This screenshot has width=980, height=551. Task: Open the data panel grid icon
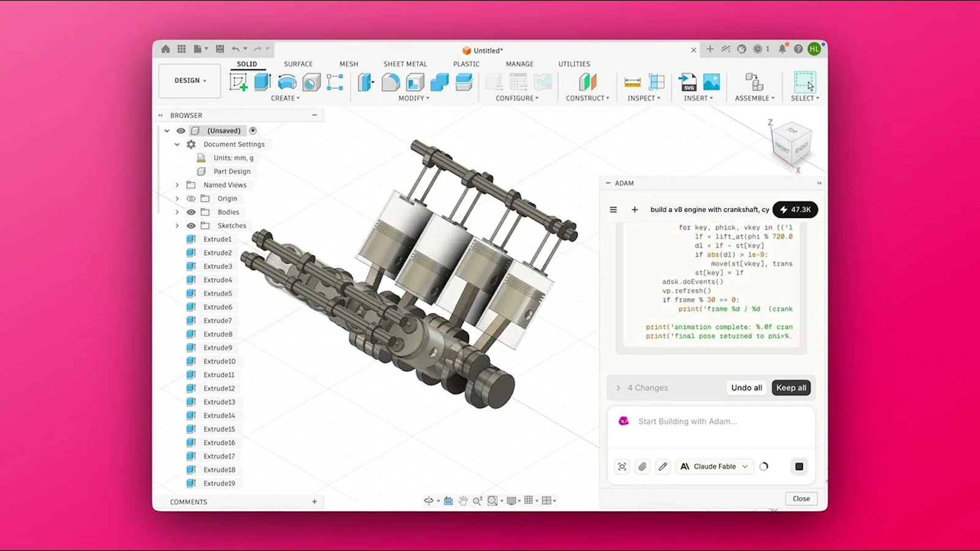(x=181, y=49)
